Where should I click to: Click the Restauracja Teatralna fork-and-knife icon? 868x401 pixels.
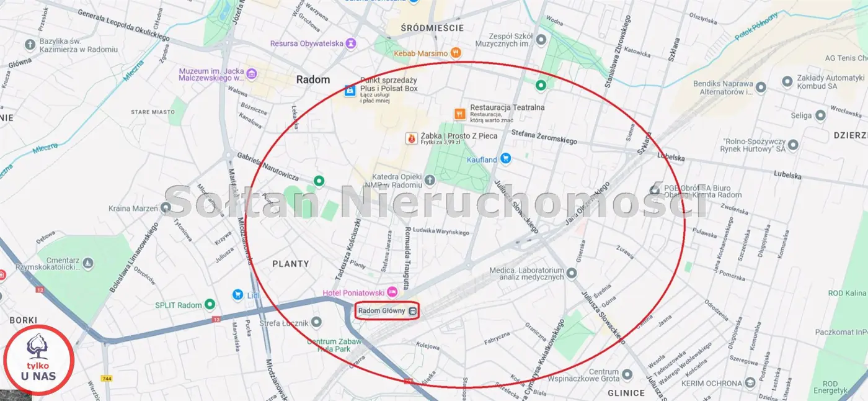tap(459, 114)
